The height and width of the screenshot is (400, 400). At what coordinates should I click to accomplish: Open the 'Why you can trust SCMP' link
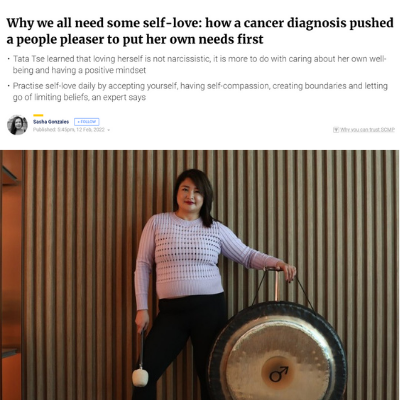point(364,129)
